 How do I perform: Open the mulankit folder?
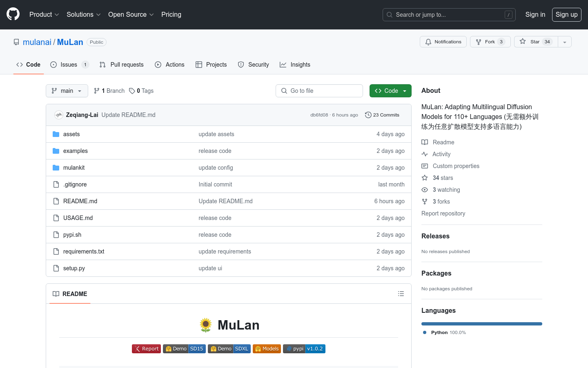tap(74, 168)
